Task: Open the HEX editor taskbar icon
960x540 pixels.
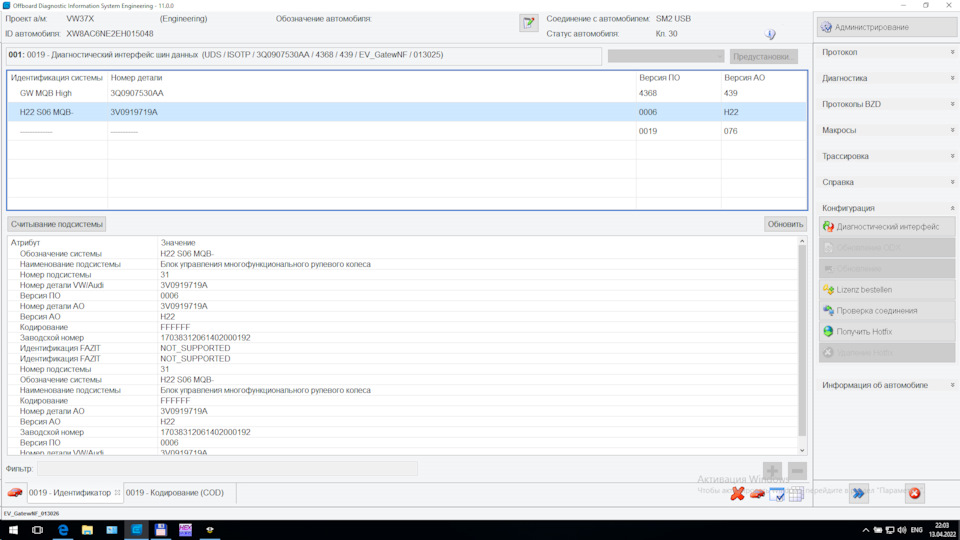Action: click(185, 530)
